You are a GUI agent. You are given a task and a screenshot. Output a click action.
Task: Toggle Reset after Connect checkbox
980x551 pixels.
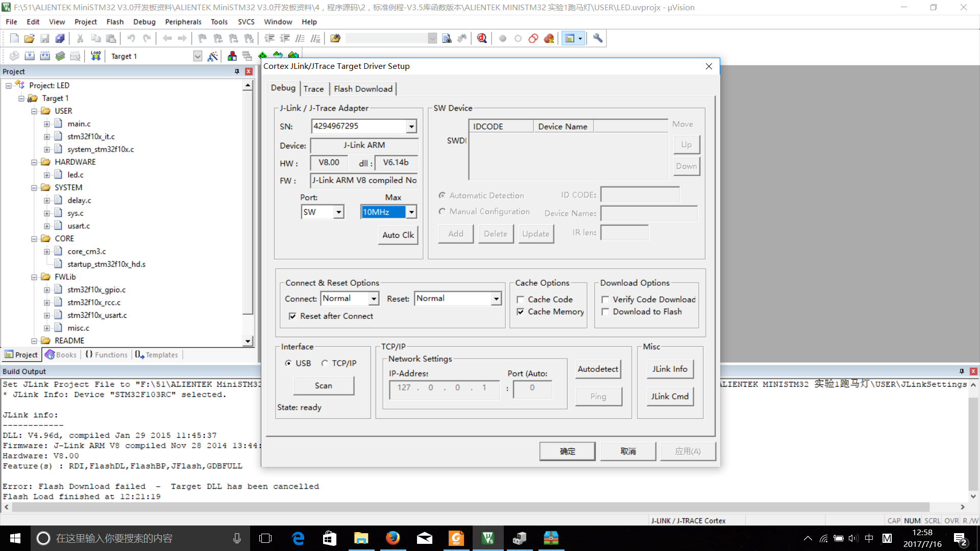[x=292, y=315]
